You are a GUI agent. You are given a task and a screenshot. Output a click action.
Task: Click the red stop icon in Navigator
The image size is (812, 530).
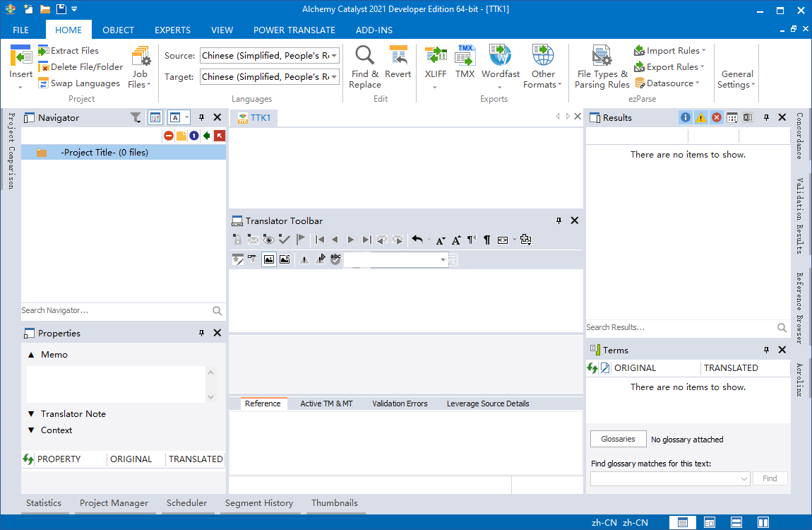tap(169, 136)
